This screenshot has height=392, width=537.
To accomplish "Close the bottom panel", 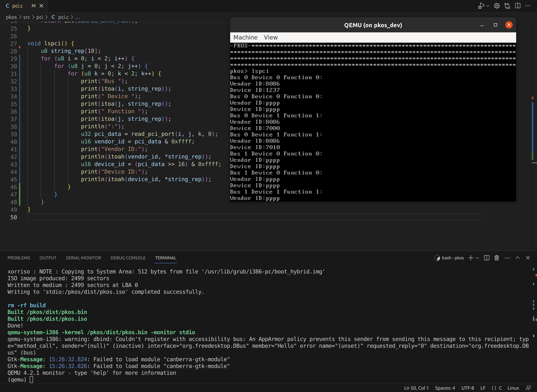I will (x=528, y=258).
